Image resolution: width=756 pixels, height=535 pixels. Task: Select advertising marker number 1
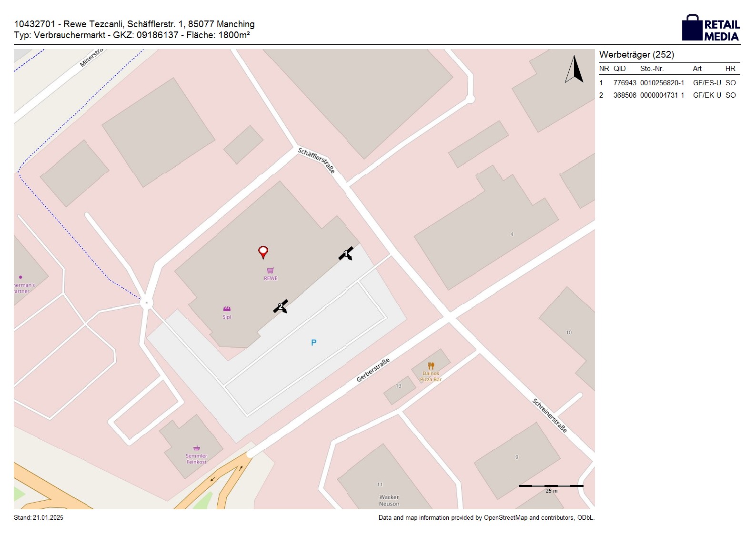pyautogui.click(x=346, y=254)
